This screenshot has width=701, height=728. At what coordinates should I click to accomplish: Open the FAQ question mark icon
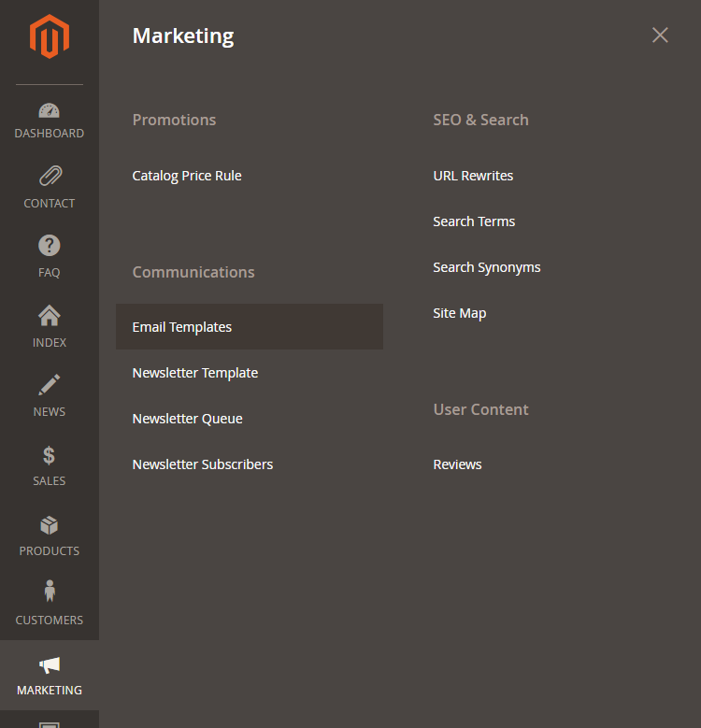tap(50, 245)
